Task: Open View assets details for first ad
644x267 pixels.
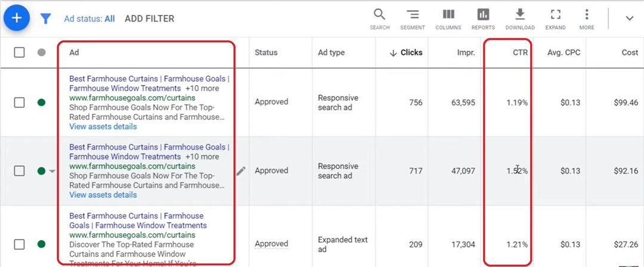Action: (x=103, y=126)
